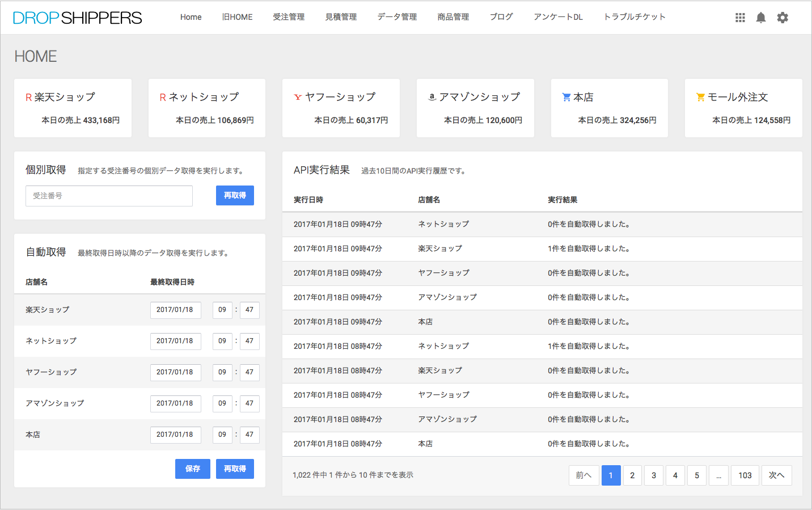812x510 pixels.
Task: Open the アマゾンショップ sales card
Action: [x=475, y=108]
